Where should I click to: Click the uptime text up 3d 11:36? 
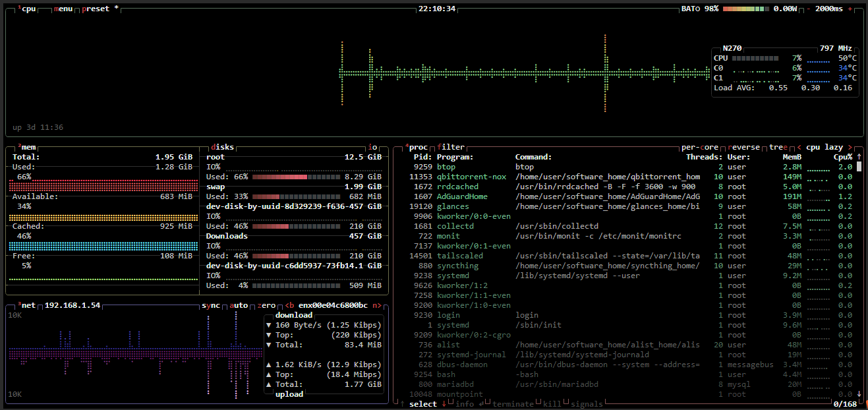(38, 127)
